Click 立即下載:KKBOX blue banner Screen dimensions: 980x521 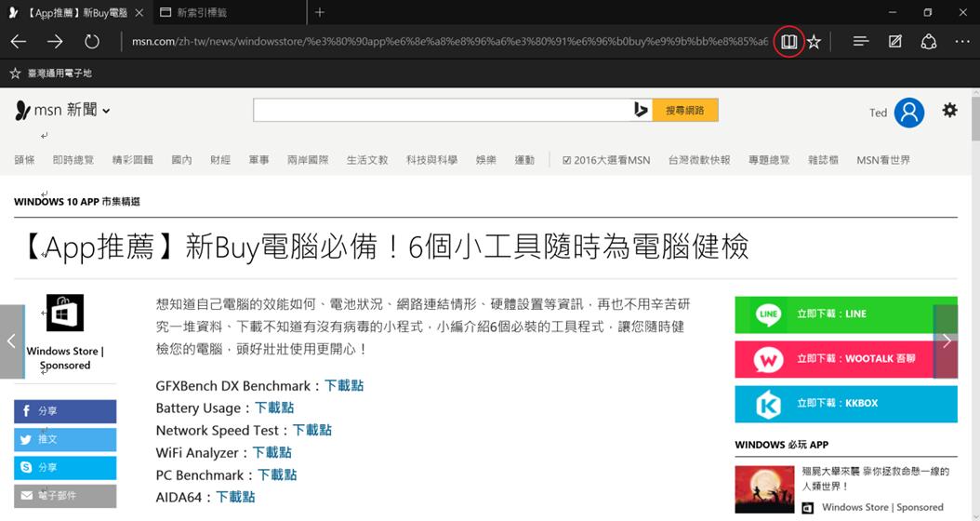click(845, 404)
